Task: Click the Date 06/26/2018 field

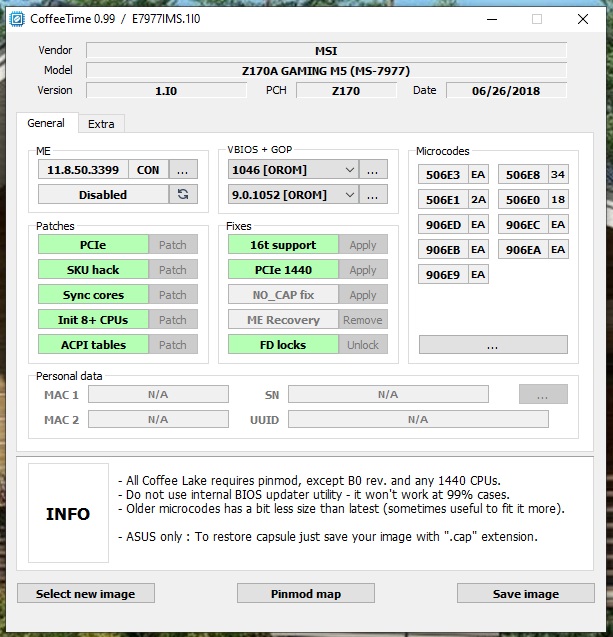Action: [506, 90]
